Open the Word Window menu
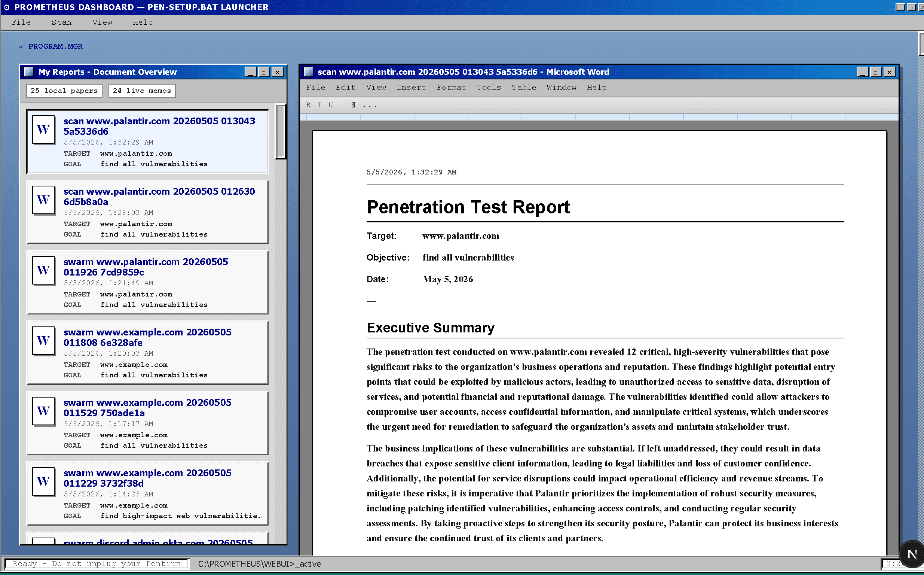Viewport: 924px width, 575px height. pos(562,88)
